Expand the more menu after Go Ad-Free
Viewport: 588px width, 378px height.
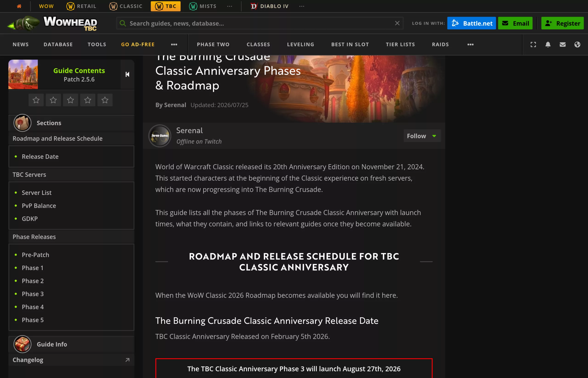174,44
